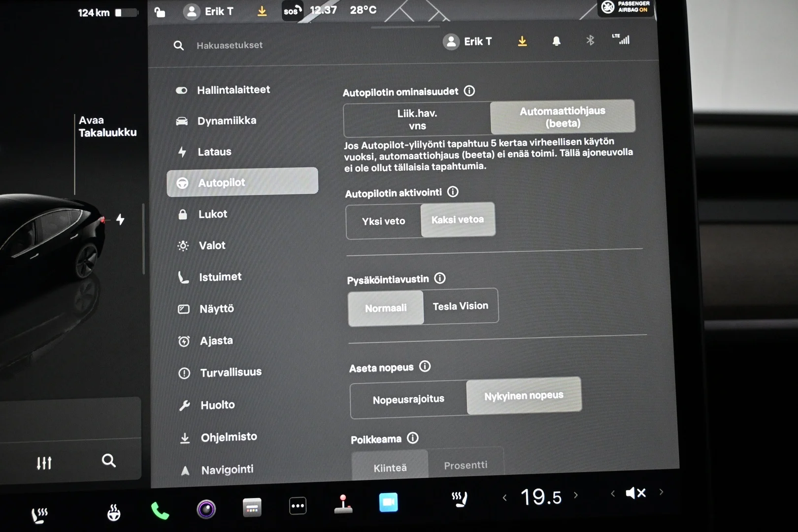This screenshot has width=798, height=532.
Task: Select Nopeusrajoitus speed setting
Action: 408,399
